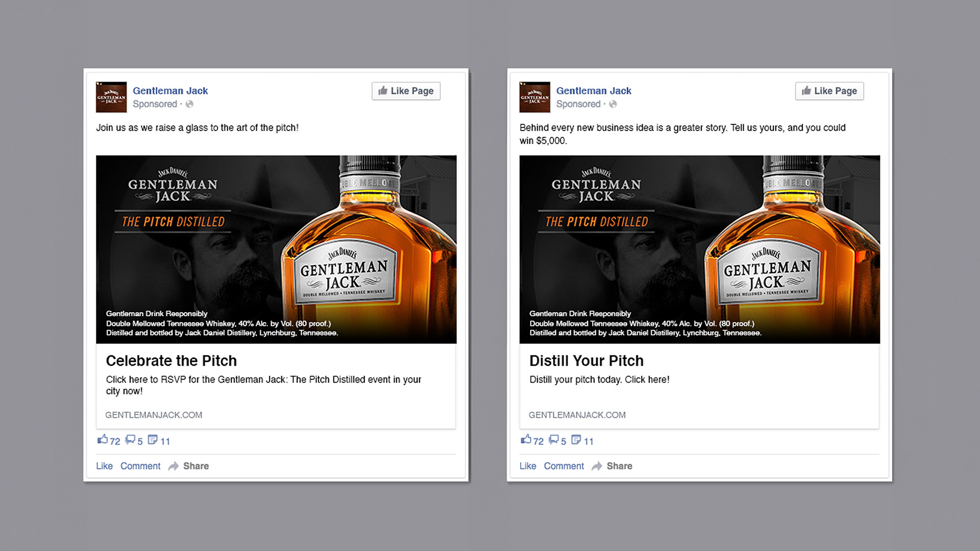Click Like link at bottom of left ad

[x=104, y=466]
